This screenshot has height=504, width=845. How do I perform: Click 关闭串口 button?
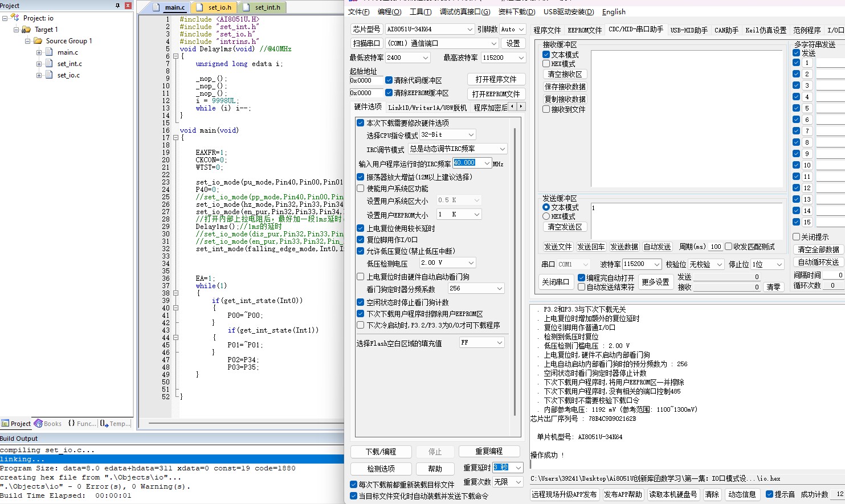click(556, 282)
